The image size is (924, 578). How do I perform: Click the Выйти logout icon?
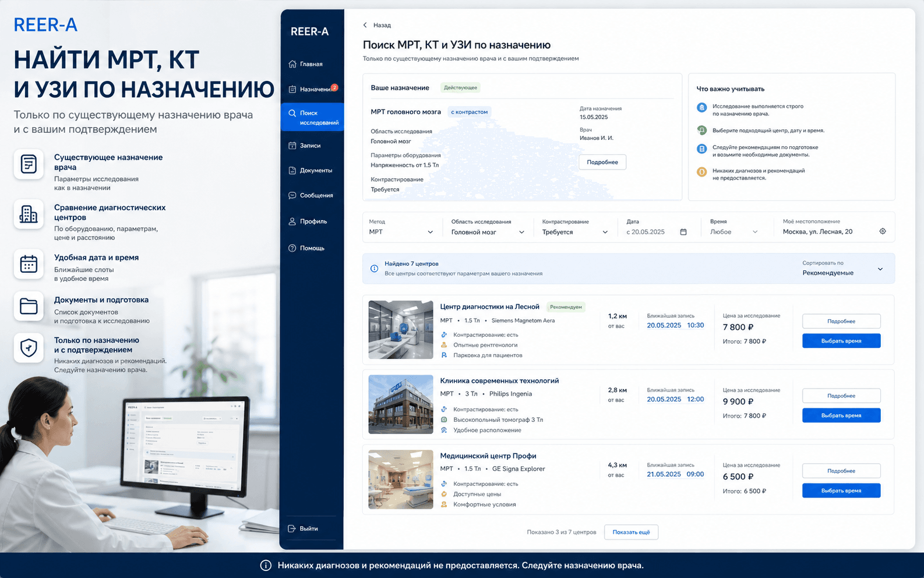[292, 528]
